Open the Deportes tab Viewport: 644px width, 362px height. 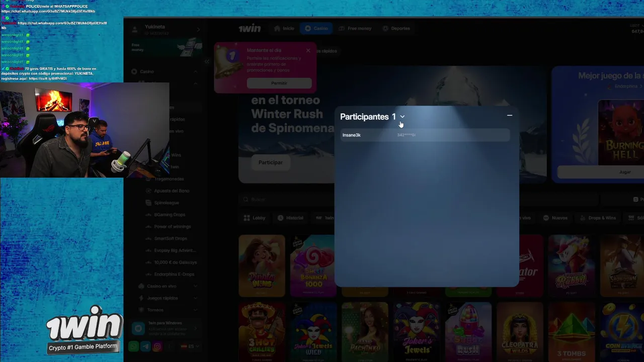pos(396,28)
